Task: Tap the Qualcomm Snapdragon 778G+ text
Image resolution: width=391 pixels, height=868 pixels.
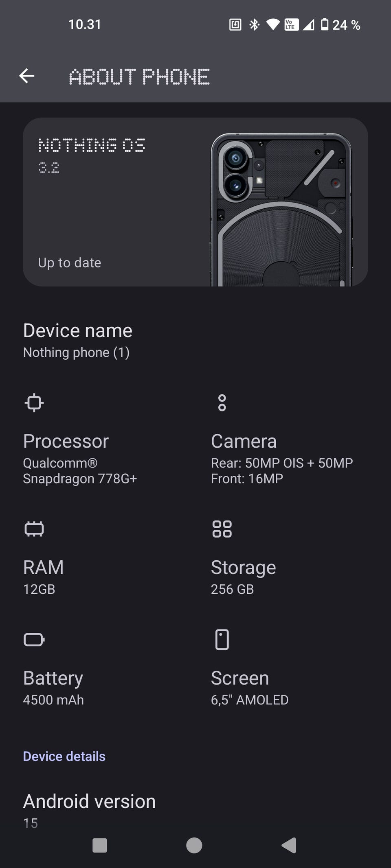Action: pyautogui.click(x=80, y=471)
